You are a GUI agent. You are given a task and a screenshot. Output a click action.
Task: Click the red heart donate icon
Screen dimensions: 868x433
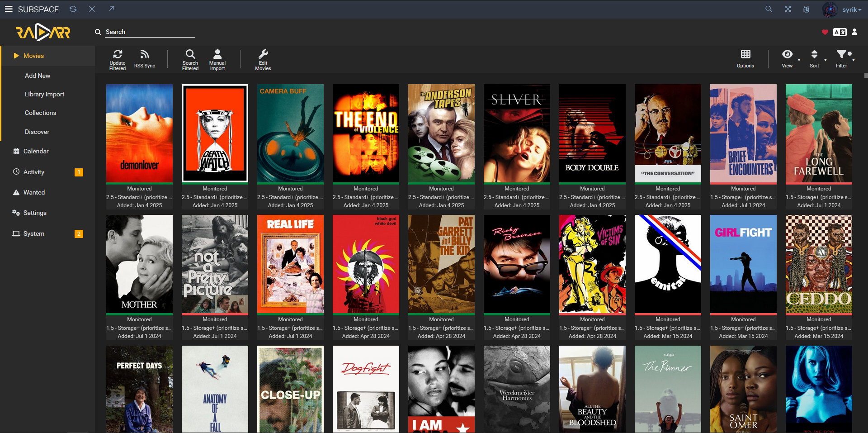pyautogui.click(x=825, y=32)
